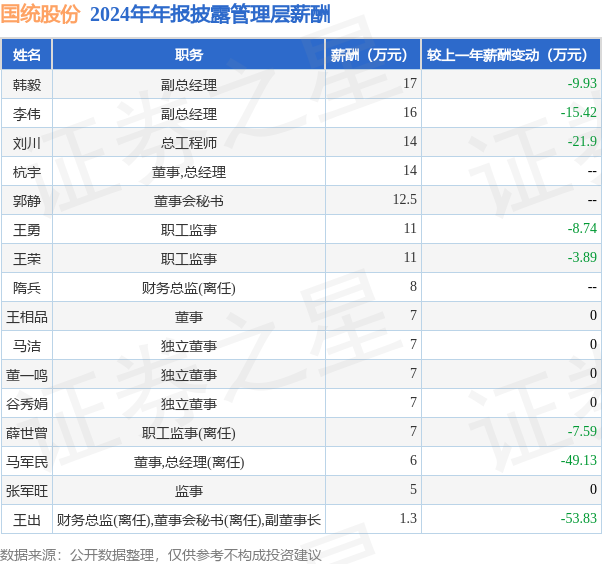Image resolution: width=602 pixels, height=564 pixels.
Task: Click the name cell 韩毅
Action: point(26,84)
